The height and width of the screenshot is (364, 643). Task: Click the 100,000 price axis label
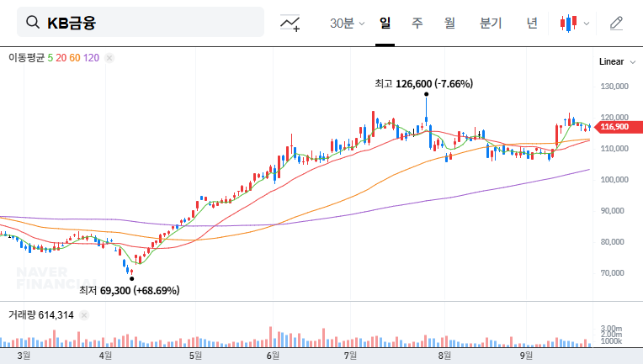coord(614,180)
